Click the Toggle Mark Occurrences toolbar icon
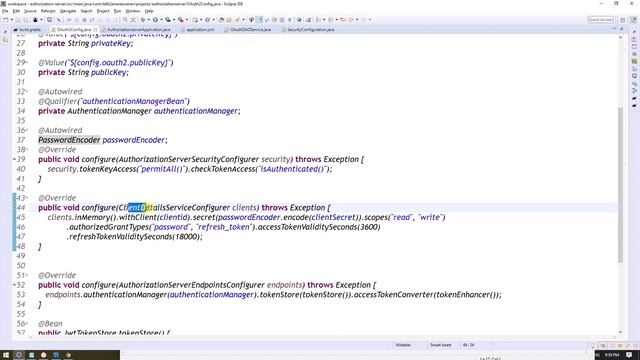 [x=260, y=20]
